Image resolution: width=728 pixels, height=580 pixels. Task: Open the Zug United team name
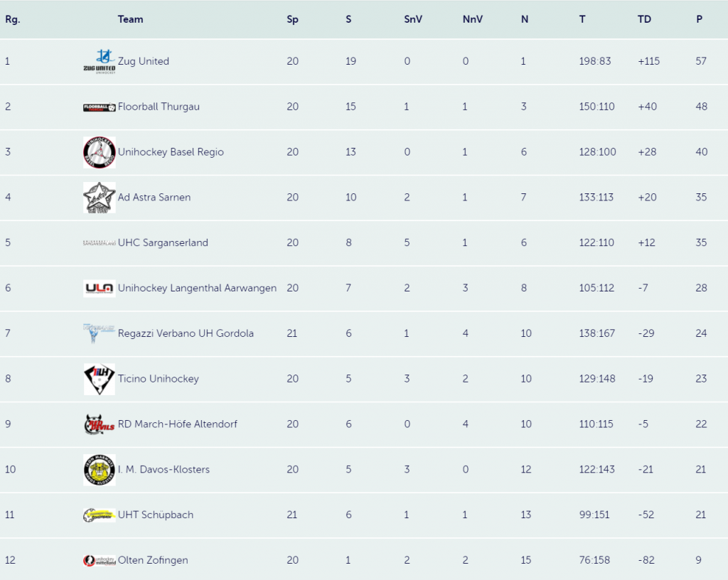click(x=144, y=61)
